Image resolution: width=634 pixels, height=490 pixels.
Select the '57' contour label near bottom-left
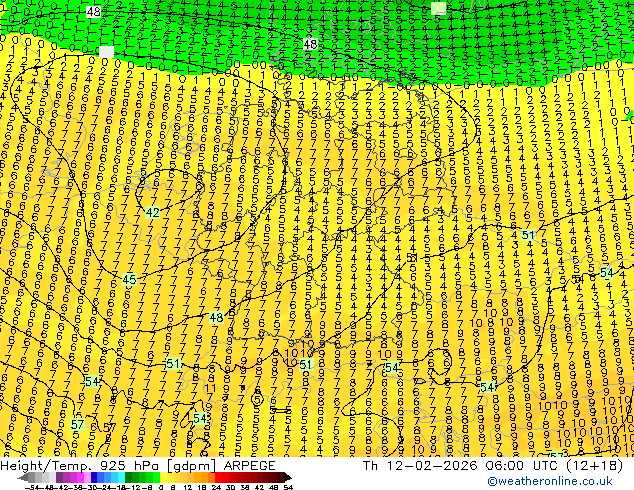pyautogui.click(x=77, y=425)
